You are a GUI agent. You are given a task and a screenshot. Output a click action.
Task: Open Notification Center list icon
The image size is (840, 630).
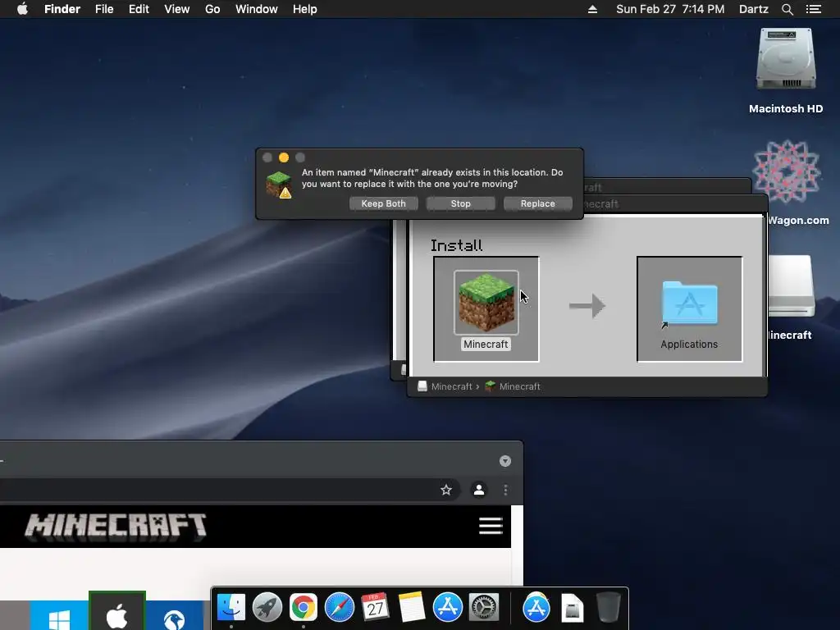pyautogui.click(x=814, y=9)
